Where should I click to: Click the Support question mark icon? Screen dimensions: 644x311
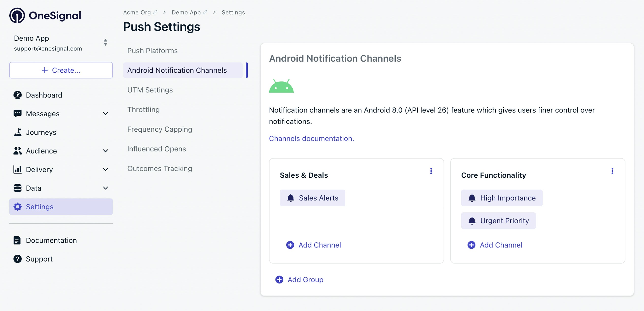click(17, 259)
